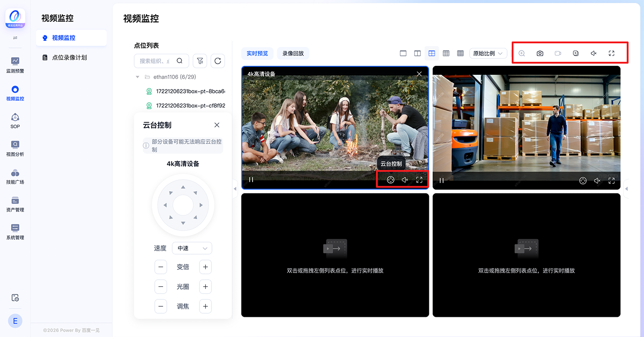
Task: Pan camera right with PTZ right arrow
Action: (201, 205)
